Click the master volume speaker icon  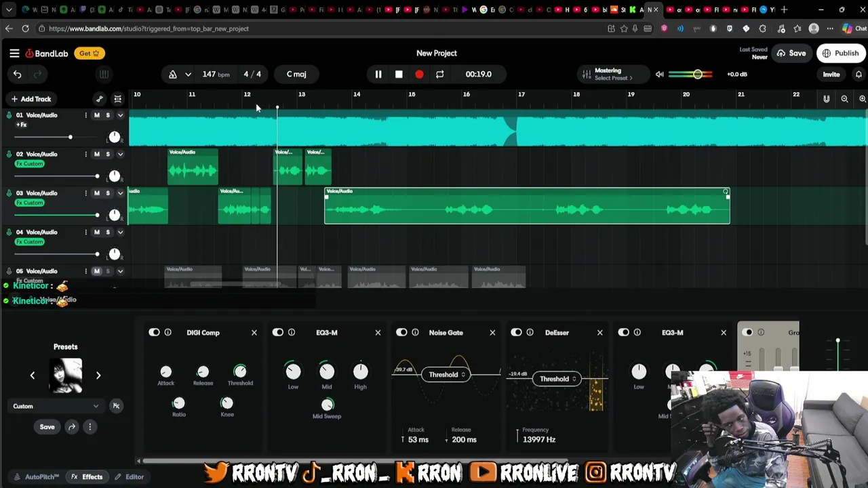[x=660, y=74]
